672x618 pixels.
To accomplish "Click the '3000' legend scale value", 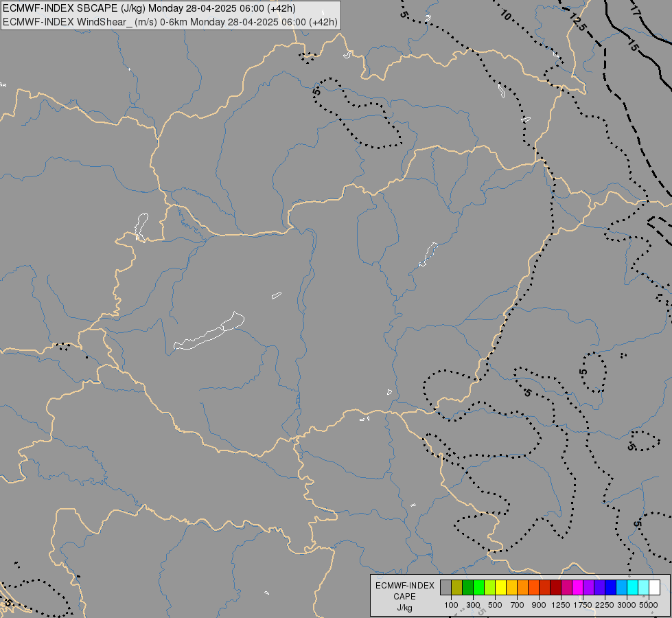I will click(627, 605).
